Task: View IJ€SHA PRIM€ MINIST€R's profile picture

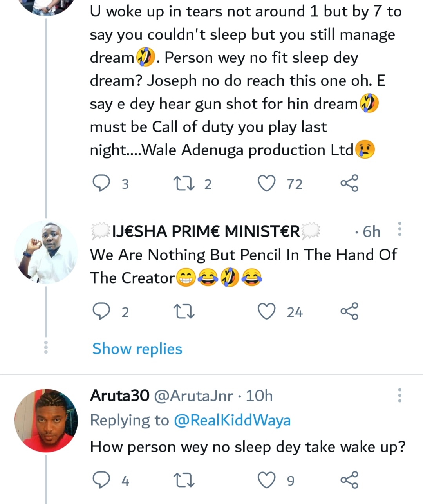Action: (x=46, y=253)
